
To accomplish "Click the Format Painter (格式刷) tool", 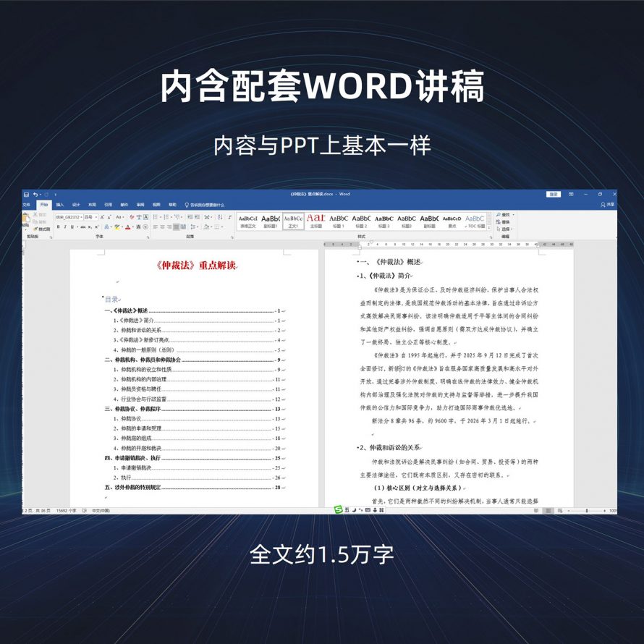I will pos(42,229).
